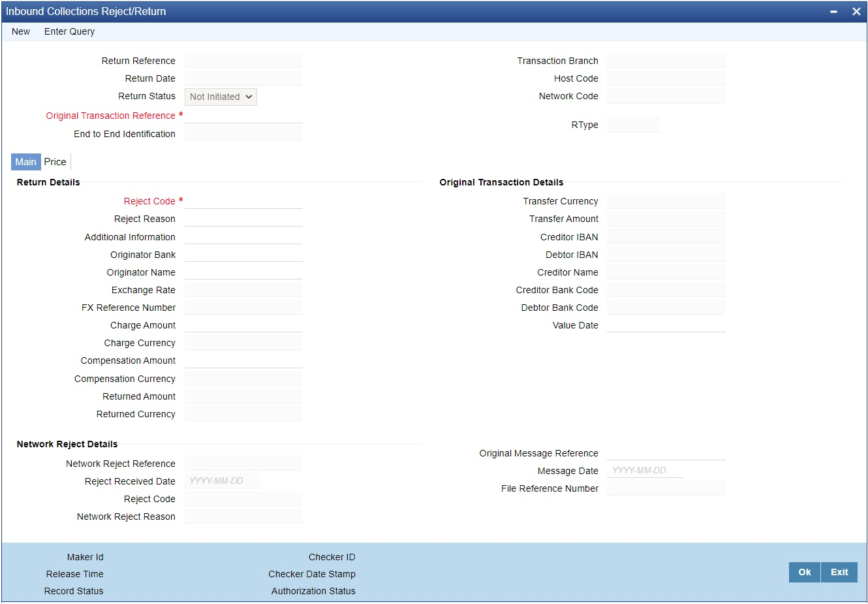The height and width of the screenshot is (604, 868).
Task: Focus the Original Transaction Reference field
Action: click(x=243, y=116)
